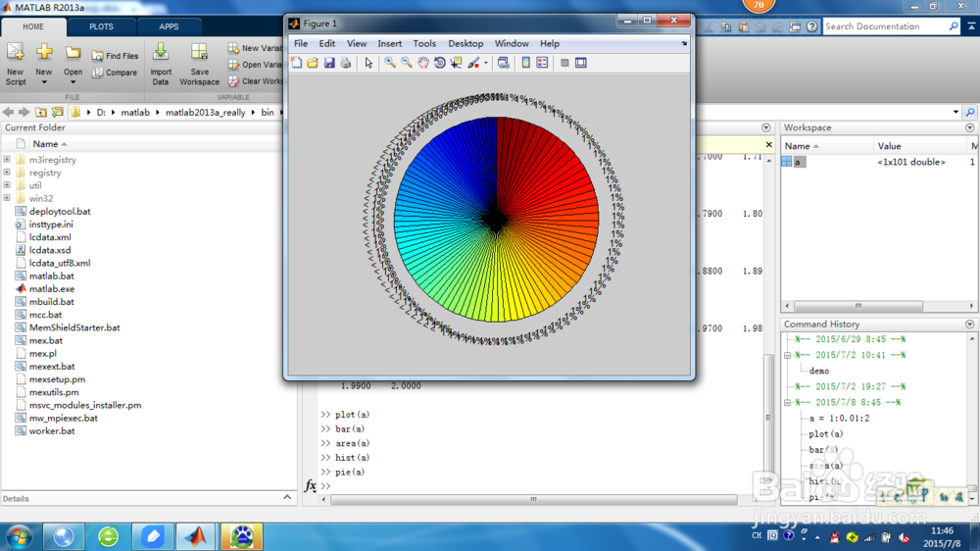Switch to the HOME tab in MATLAB
This screenshot has height=551, width=980.
33,26
